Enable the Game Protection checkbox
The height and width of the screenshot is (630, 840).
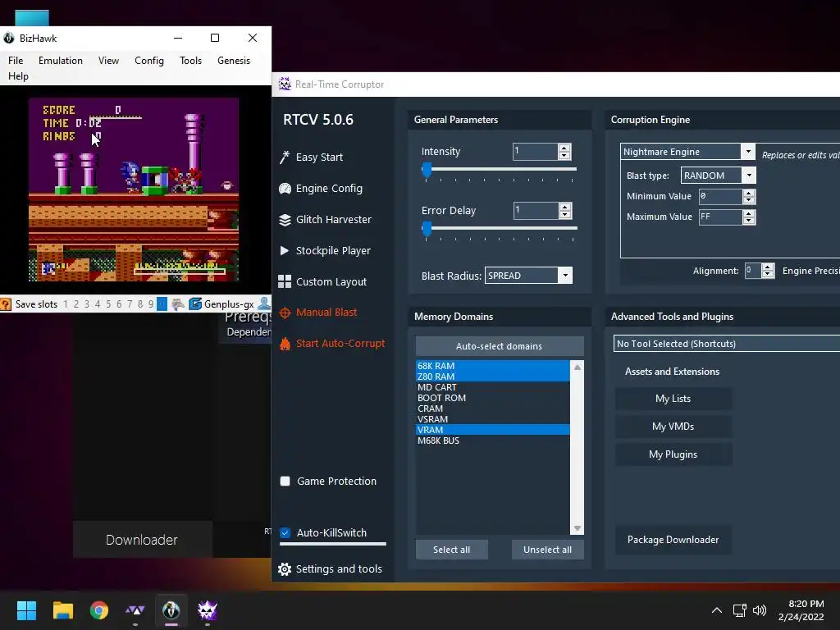coord(285,481)
